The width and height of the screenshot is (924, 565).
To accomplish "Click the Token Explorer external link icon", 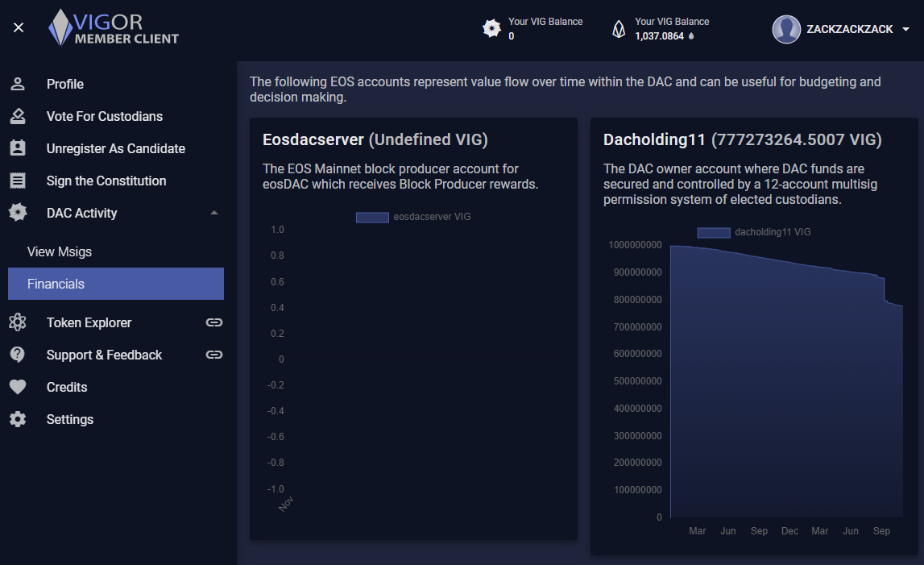I will click(x=213, y=322).
